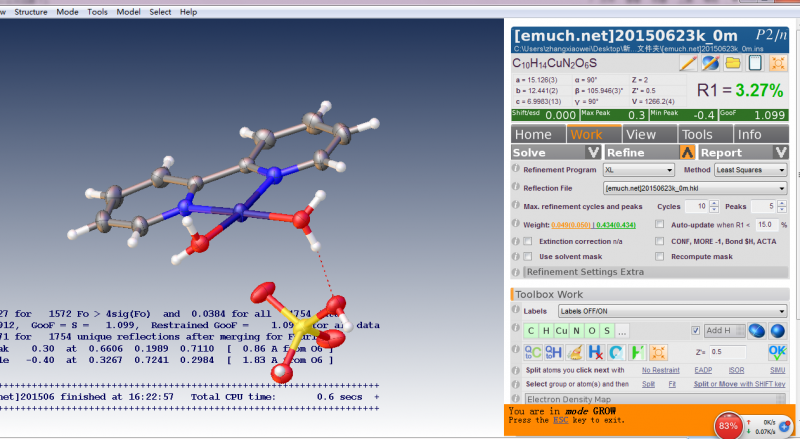800x439 pixels.
Task: Click the globe with pencil icon
Action: click(x=711, y=63)
